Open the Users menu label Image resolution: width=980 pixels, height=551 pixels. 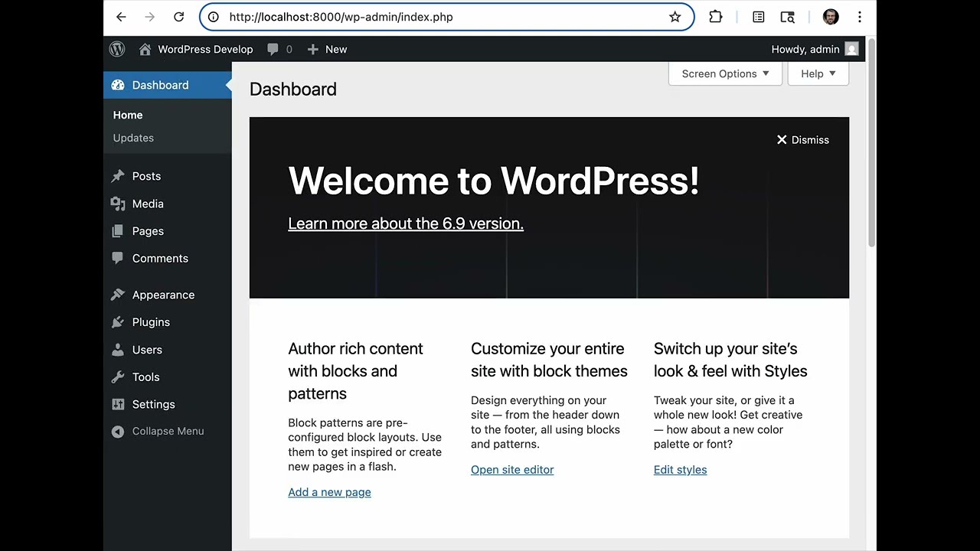point(147,350)
